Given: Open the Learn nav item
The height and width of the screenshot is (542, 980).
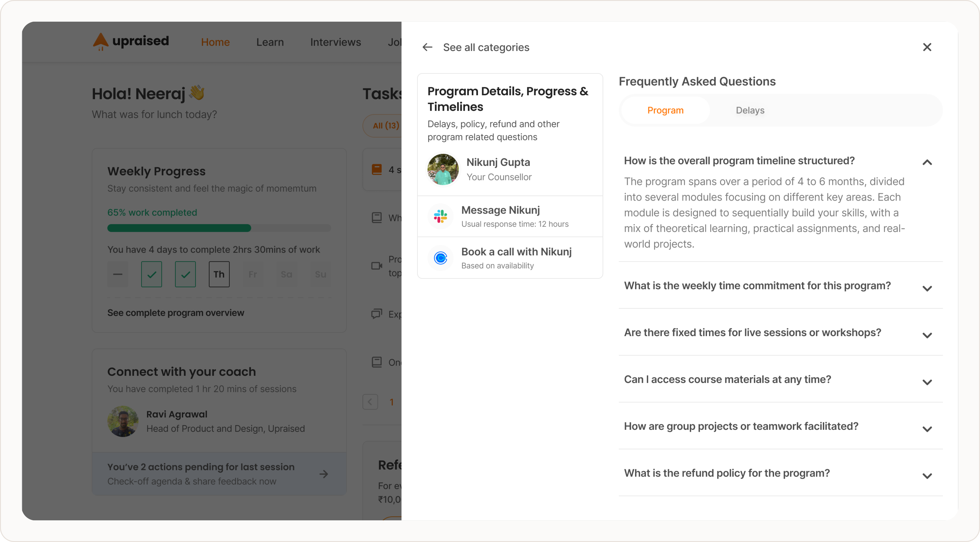Looking at the screenshot, I should 270,42.
